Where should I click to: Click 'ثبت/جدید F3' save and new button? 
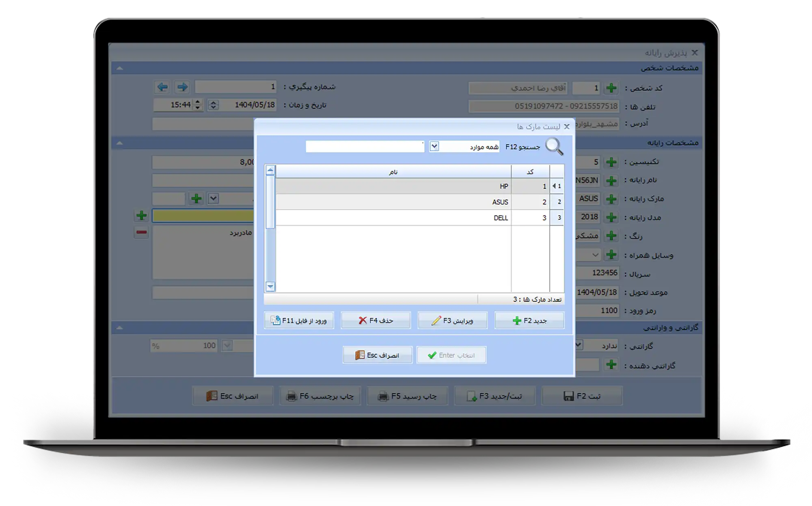(x=495, y=396)
